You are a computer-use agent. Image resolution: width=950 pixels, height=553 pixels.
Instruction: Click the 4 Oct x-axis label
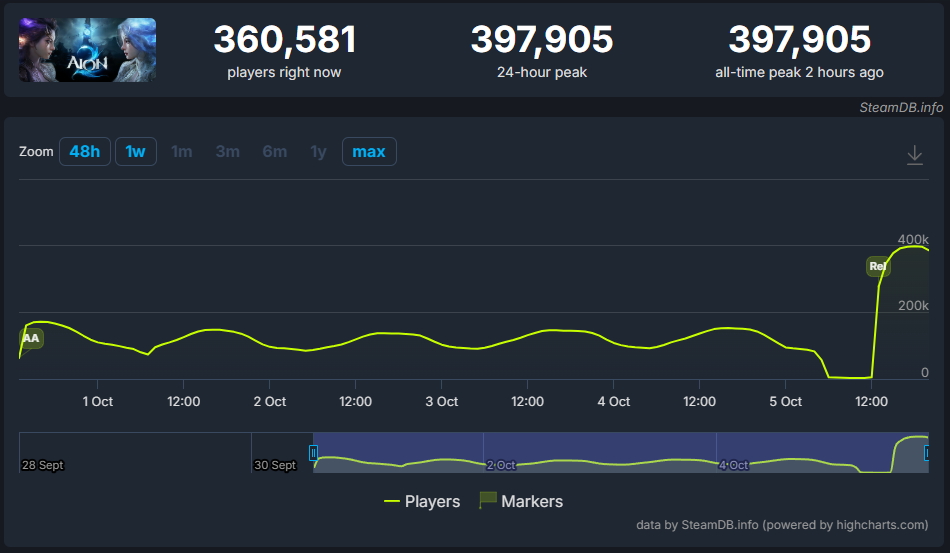[x=614, y=402]
